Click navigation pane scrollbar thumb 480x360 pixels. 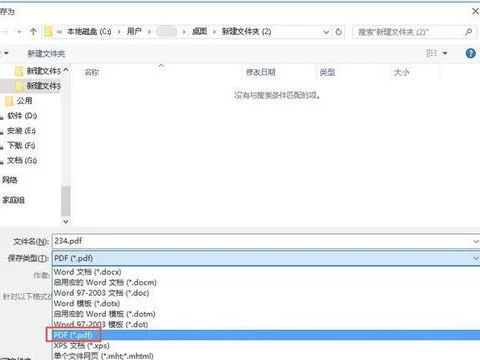coord(66,201)
